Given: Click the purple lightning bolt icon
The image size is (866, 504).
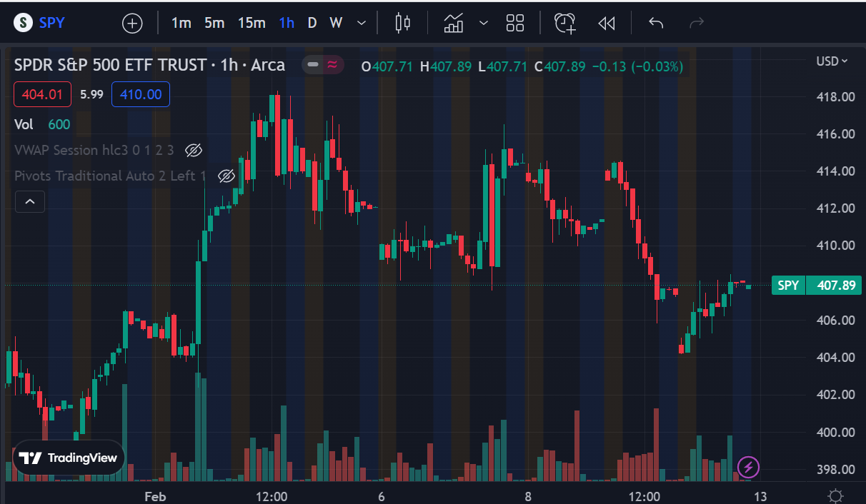Looking at the screenshot, I should coord(748,468).
